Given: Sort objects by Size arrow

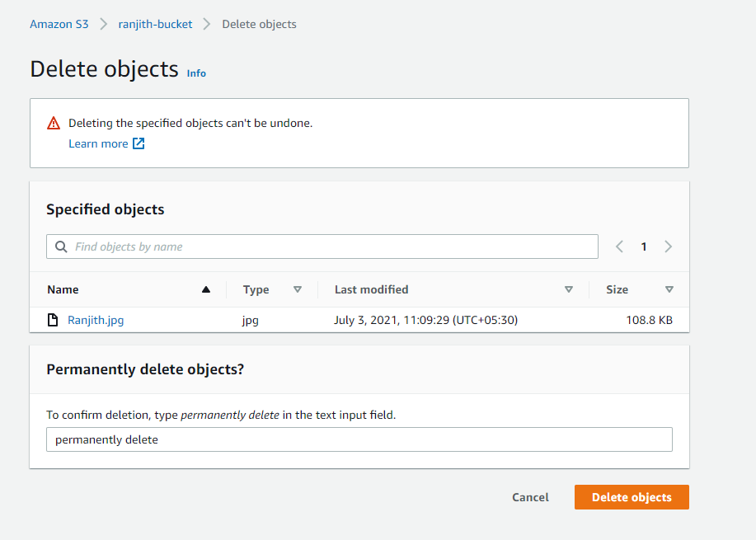Looking at the screenshot, I should (669, 289).
